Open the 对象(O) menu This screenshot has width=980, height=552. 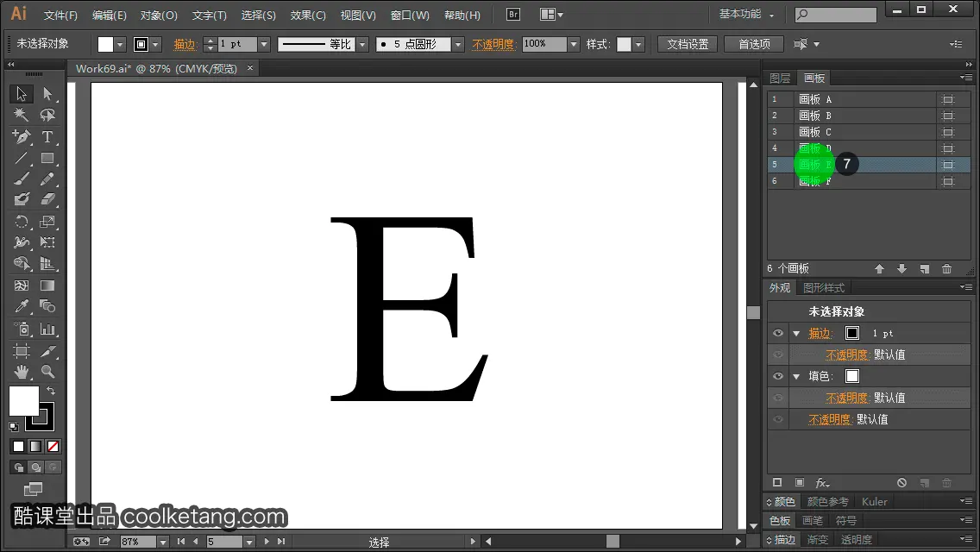[x=159, y=15]
